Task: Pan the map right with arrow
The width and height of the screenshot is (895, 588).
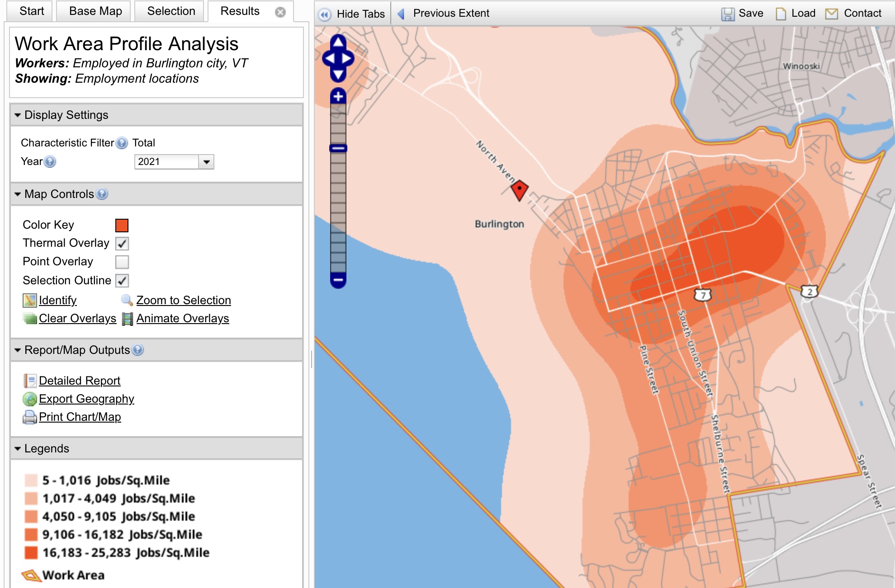Action: tap(347, 59)
